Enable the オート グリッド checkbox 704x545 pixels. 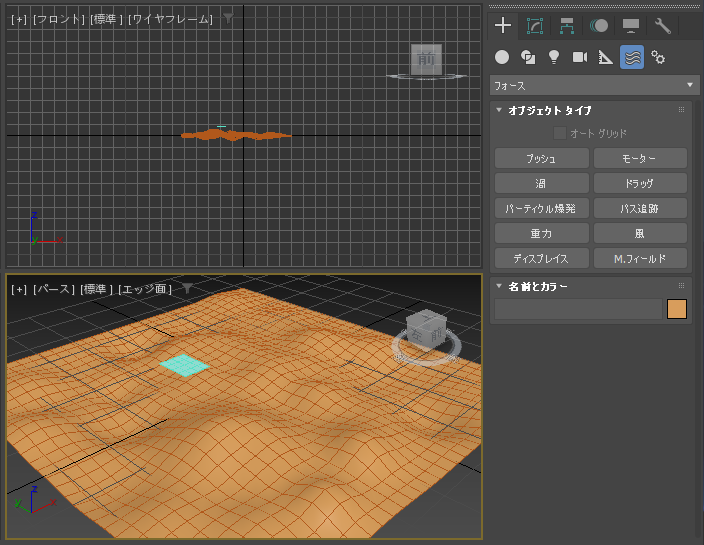pyautogui.click(x=559, y=133)
